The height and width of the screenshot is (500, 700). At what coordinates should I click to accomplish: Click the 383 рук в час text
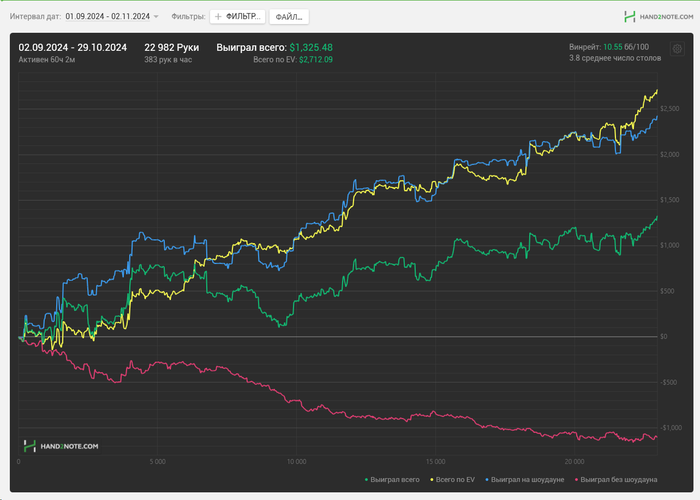(168, 59)
